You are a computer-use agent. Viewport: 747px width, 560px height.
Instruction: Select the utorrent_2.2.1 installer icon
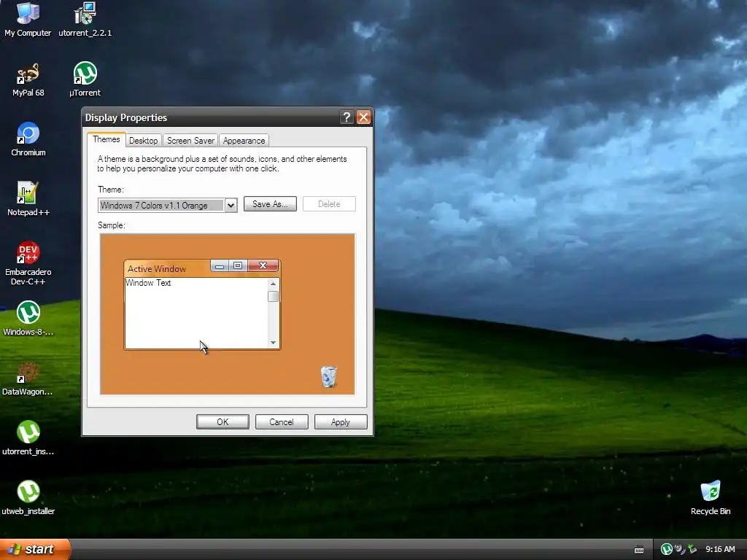click(x=85, y=19)
